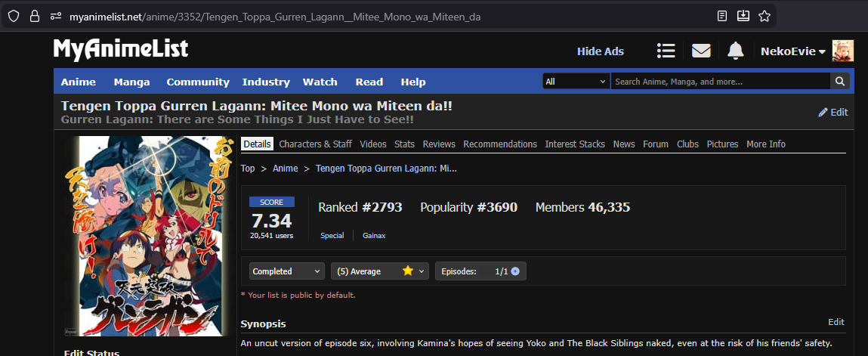Click the Tengen Toppa Gurren Lagann breadcrumb link
This screenshot has width=868, height=356.
(386, 169)
